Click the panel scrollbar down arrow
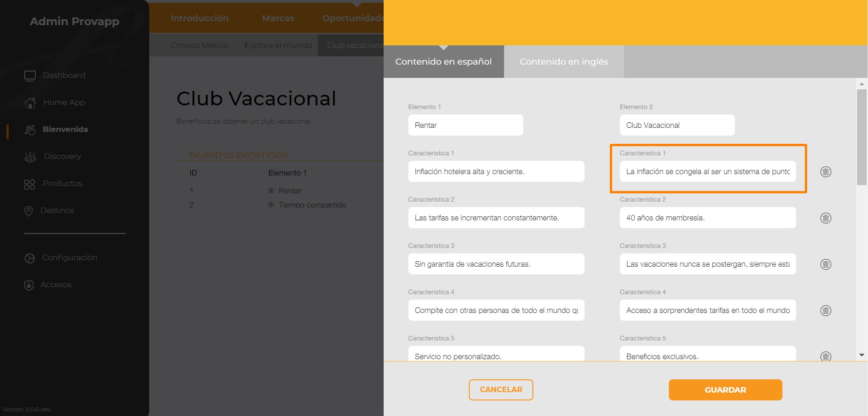The width and height of the screenshot is (868, 416). pos(862,355)
